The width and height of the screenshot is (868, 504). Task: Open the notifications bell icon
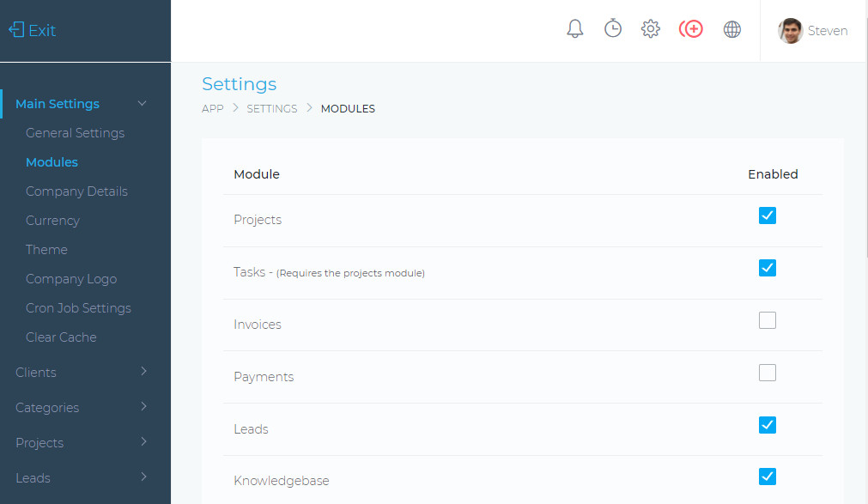tap(574, 29)
